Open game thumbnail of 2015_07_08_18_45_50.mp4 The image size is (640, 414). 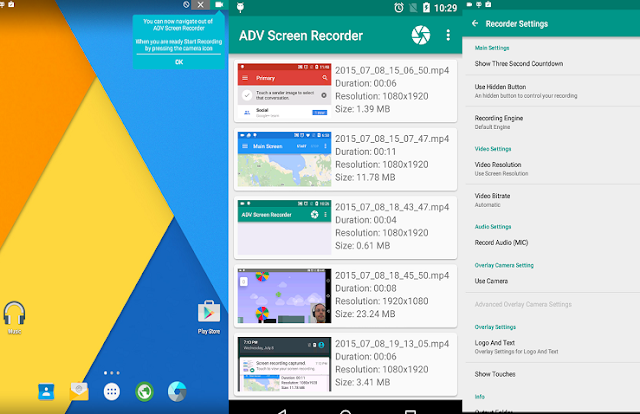click(284, 296)
